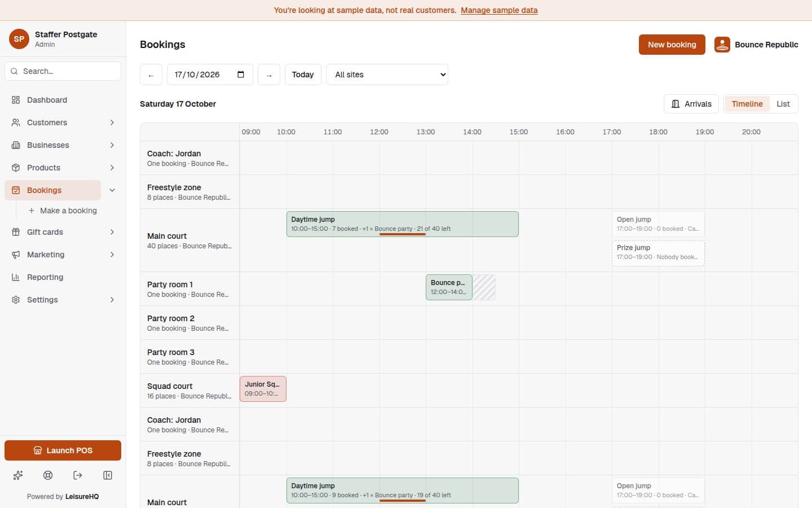Expand the Products submenu chevron
The height and width of the screenshot is (508, 812).
click(x=112, y=168)
